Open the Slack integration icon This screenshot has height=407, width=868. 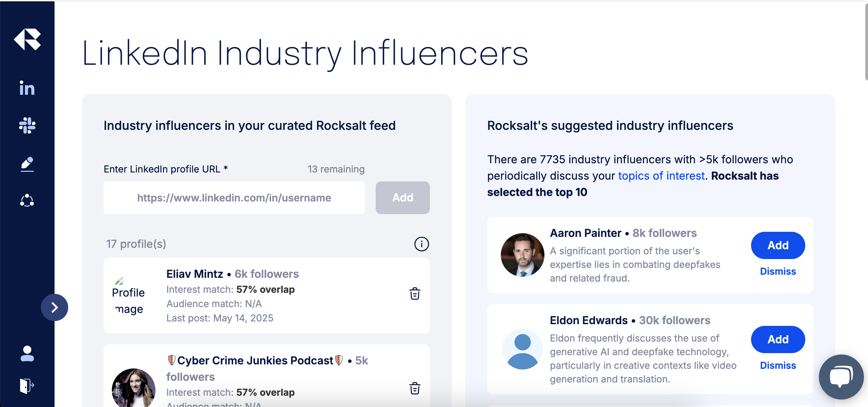coord(27,125)
